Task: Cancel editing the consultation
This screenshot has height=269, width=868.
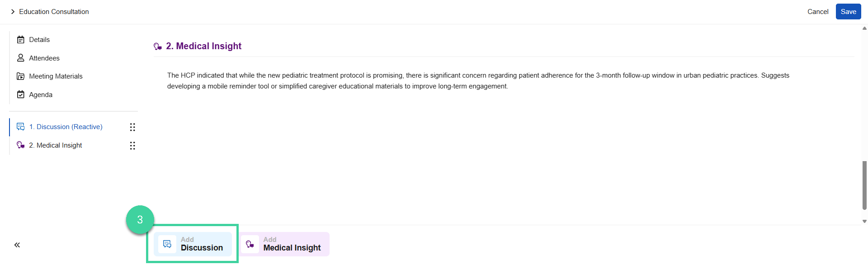Action: click(x=818, y=12)
